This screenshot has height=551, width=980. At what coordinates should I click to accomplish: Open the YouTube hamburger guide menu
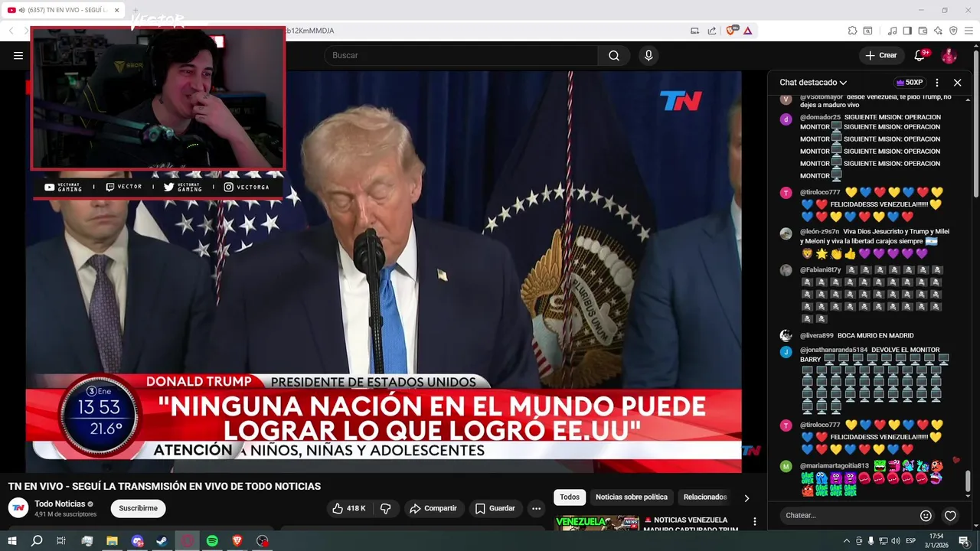pos(18,55)
